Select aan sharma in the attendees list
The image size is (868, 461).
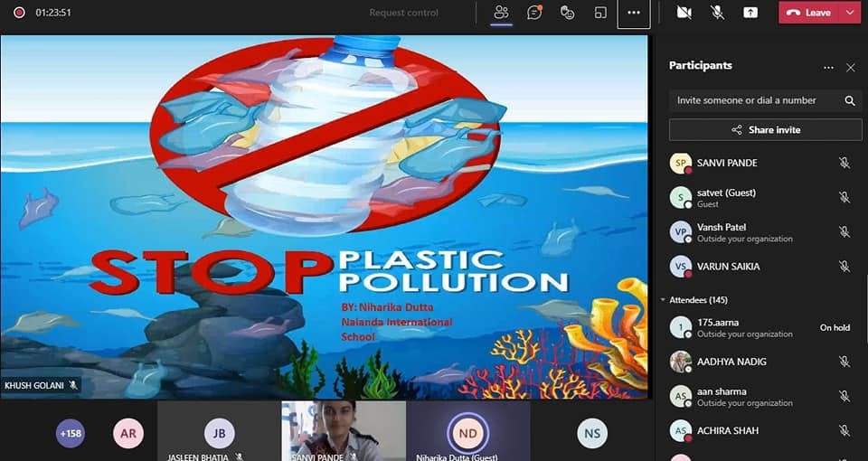click(x=765, y=396)
